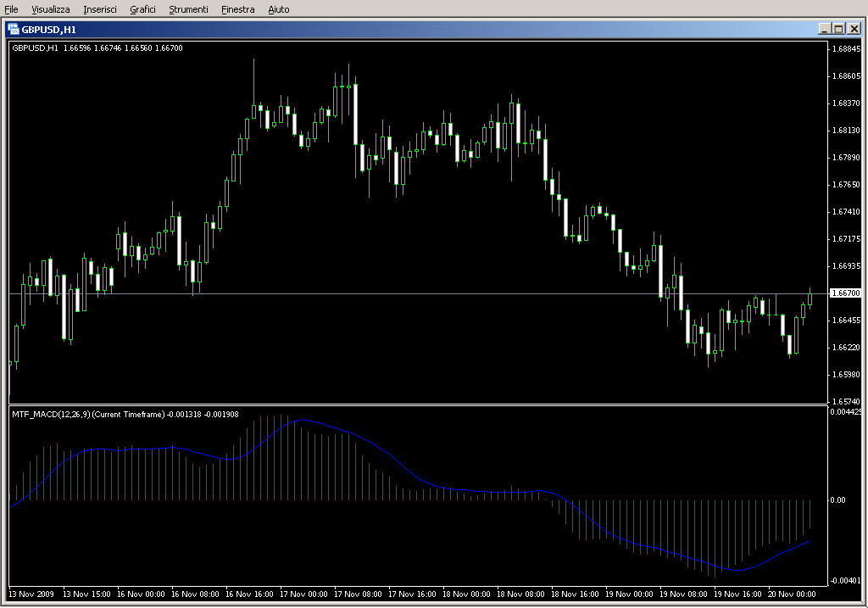Click time axis label 19 Nov 00:00

629,594
